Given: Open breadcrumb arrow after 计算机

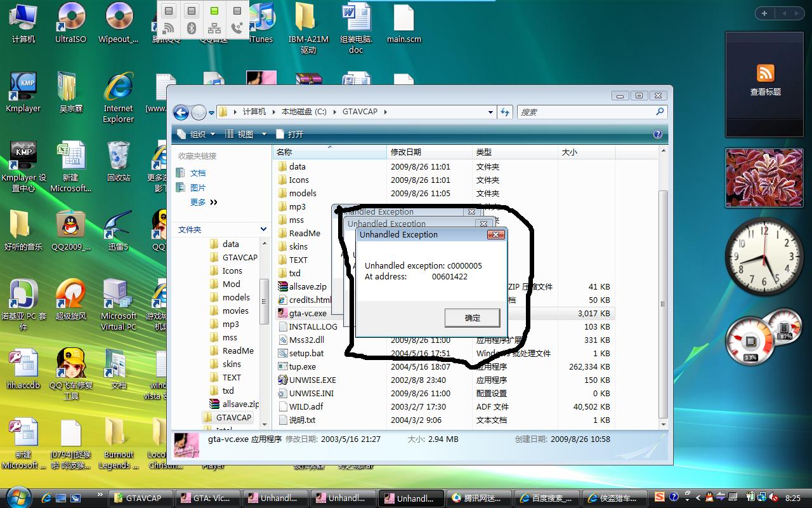Looking at the screenshot, I should [x=273, y=112].
